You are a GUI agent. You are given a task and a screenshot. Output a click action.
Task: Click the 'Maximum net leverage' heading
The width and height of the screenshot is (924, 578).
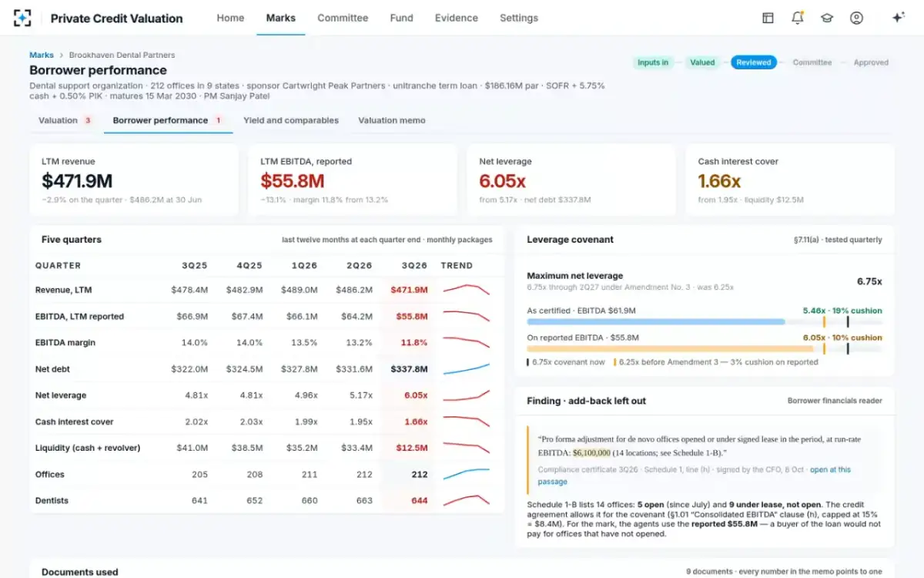pos(575,275)
